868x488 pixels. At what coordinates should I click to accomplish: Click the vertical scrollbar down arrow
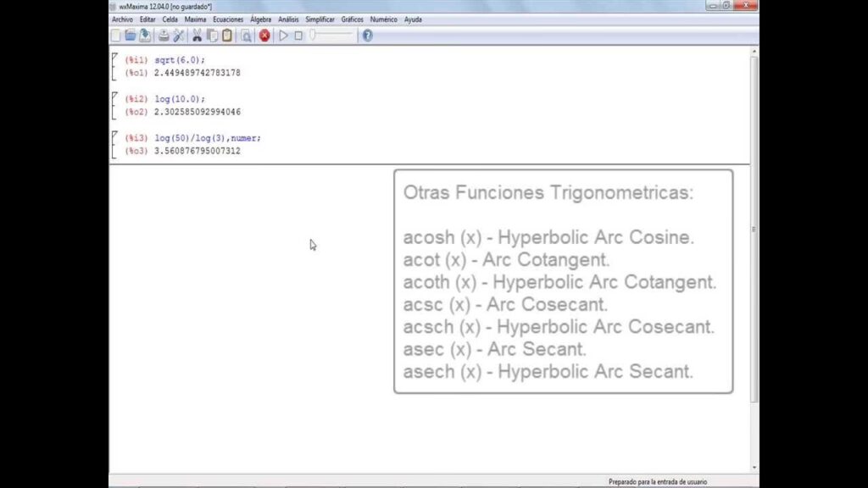pyautogui.click(x=754, y=467)
